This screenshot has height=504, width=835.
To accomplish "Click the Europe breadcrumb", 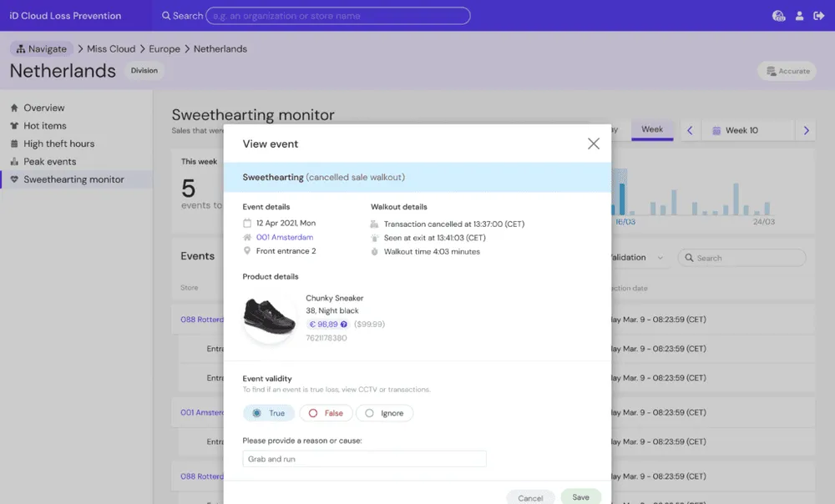I will click(164, 49).
